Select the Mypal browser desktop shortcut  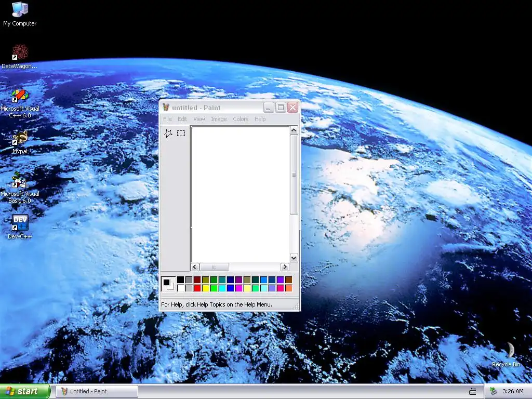point(20,142)
